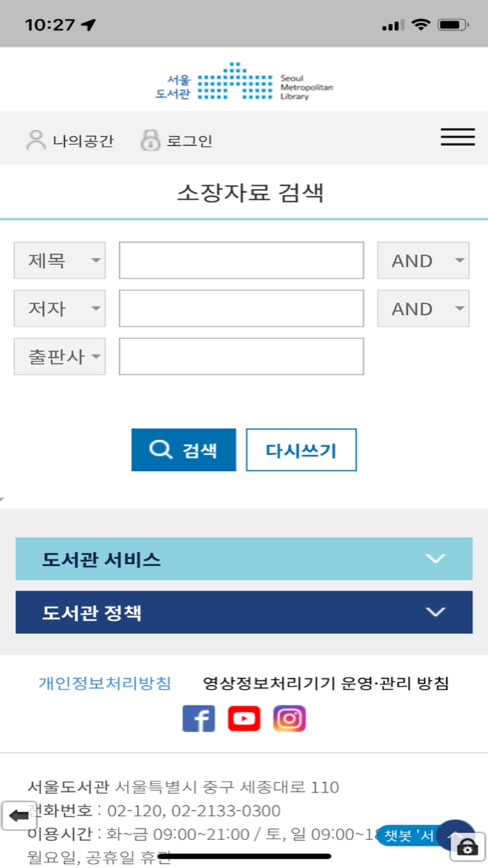Open the 출판사 field selector
Screen dimensions: 488x868
click(59, 357)
